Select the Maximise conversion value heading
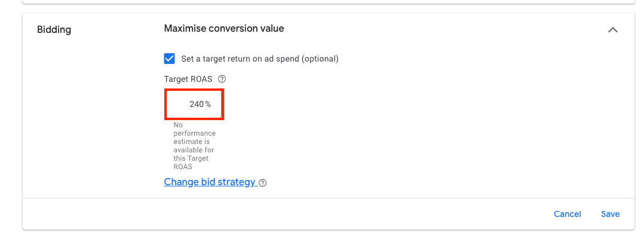This screenshot has height=242, width=644. pos(224,28)
